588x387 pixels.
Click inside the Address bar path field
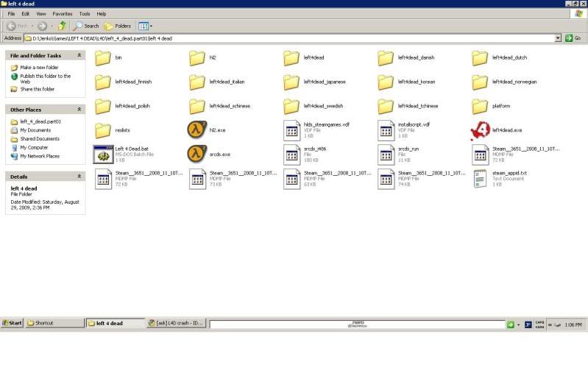(289, 38)
